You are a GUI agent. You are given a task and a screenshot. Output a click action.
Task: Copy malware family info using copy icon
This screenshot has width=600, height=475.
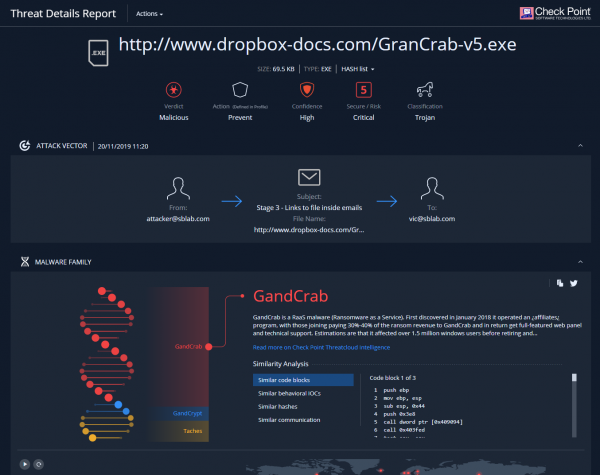click(561, 284)
